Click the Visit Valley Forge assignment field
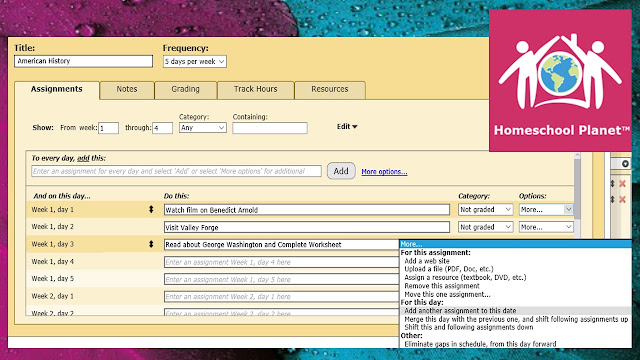640x360 pixels. [x=307, y=227]
